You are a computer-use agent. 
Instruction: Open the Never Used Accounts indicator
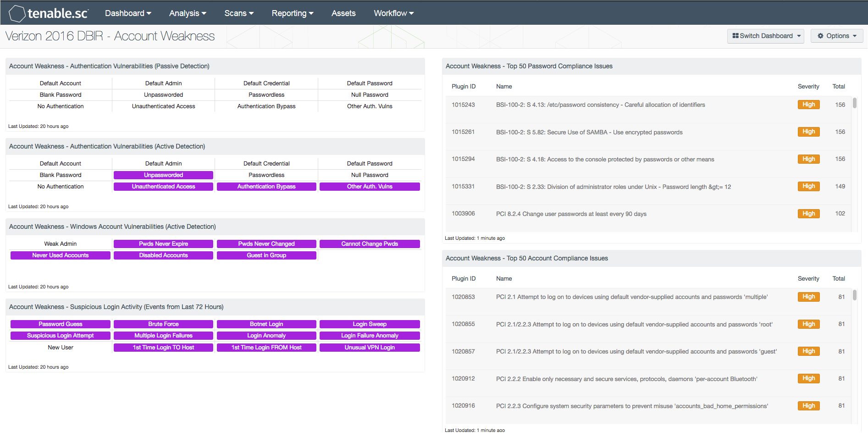coord(61,255)
